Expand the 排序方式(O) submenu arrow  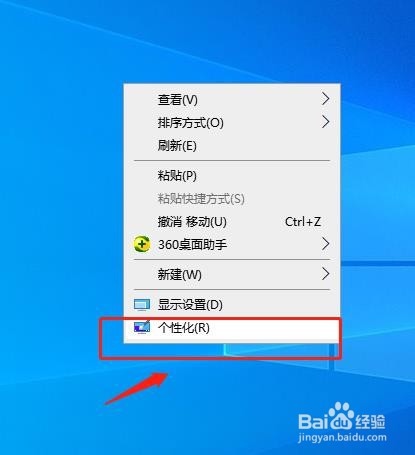pyautogui.click(x=326, y=122)
